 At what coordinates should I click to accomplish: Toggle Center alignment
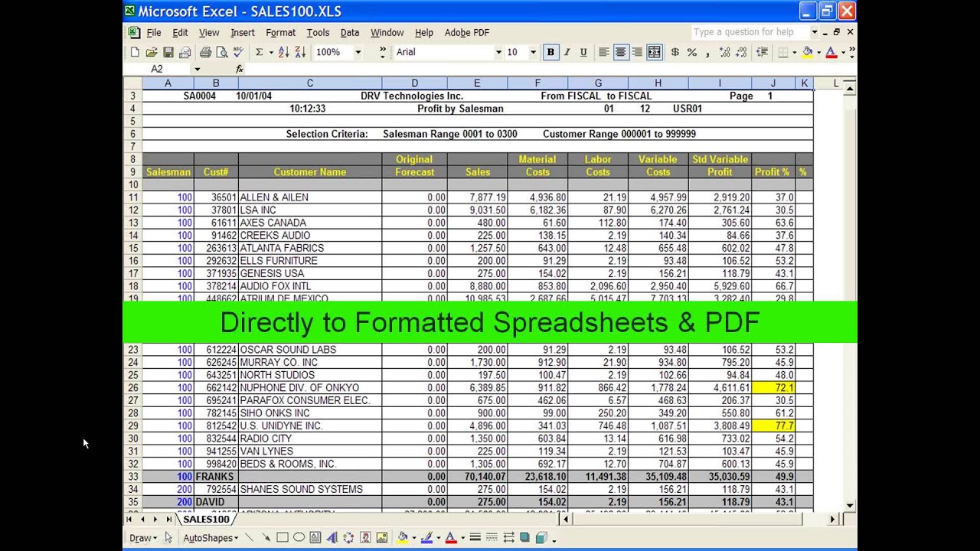pos(621,52)
